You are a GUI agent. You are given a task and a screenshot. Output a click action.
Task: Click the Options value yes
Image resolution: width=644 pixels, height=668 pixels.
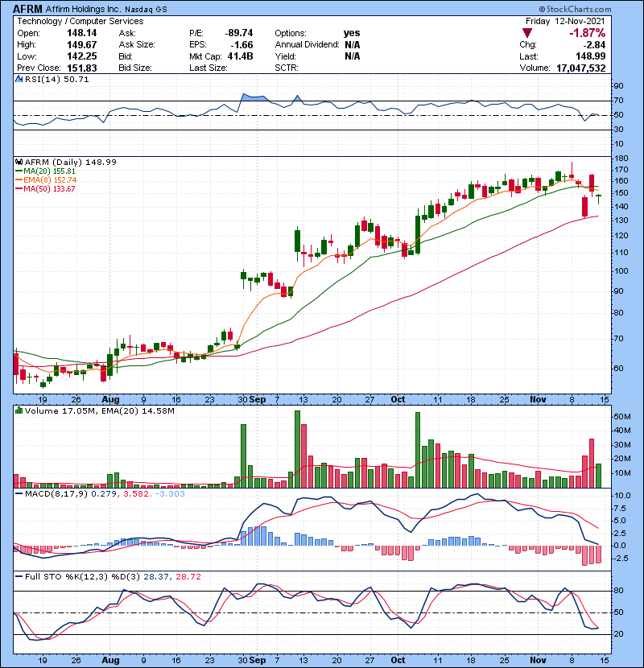point(352,33)
